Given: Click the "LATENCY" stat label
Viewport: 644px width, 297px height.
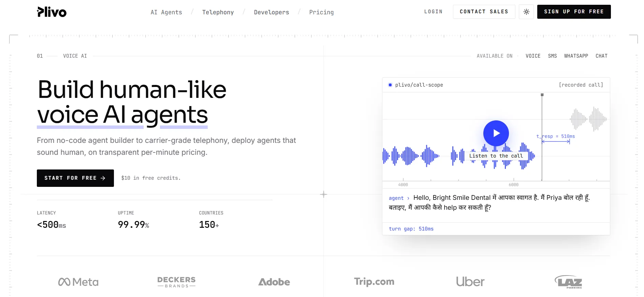Looking at the screenshot, I should coord(46,213).
